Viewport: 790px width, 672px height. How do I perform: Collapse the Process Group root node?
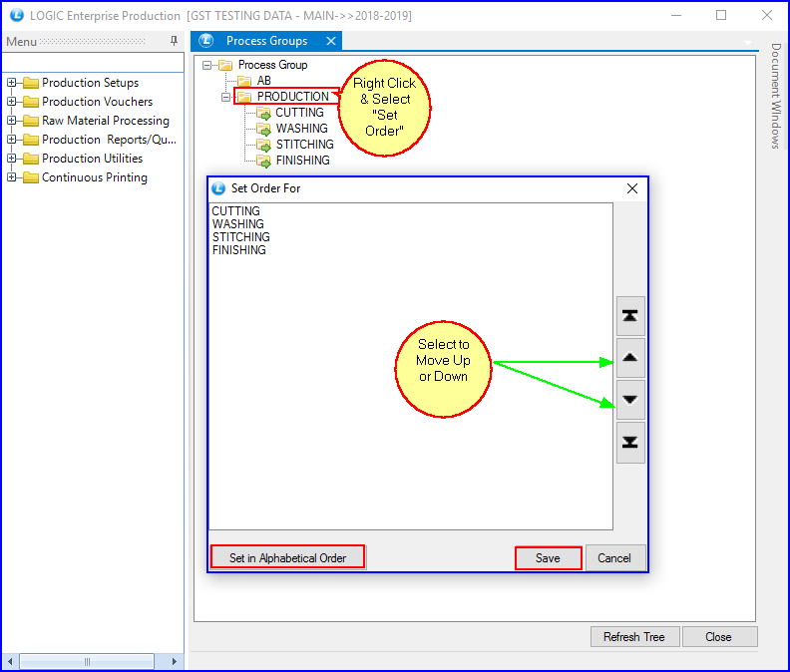[207, 65]
